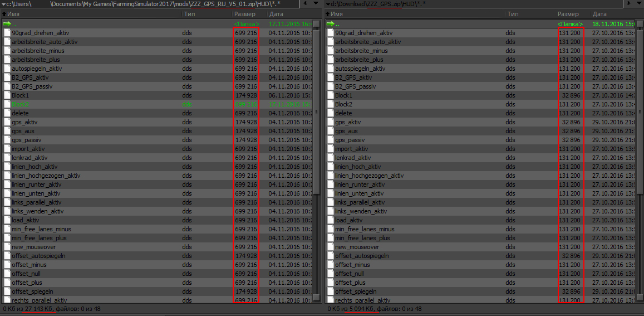
Task: Click left panel scrollbar down arrow
Action: (x=316, y=298)
